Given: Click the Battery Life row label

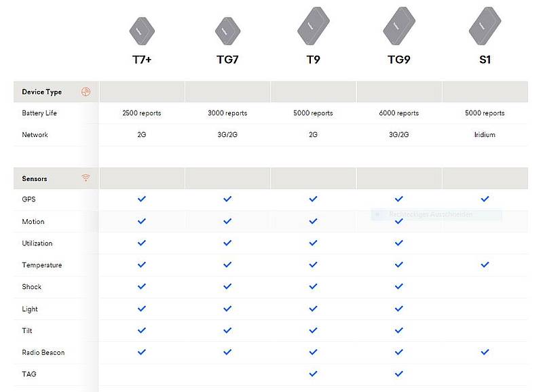Looking at the screenshot, I should click(39, 113).
